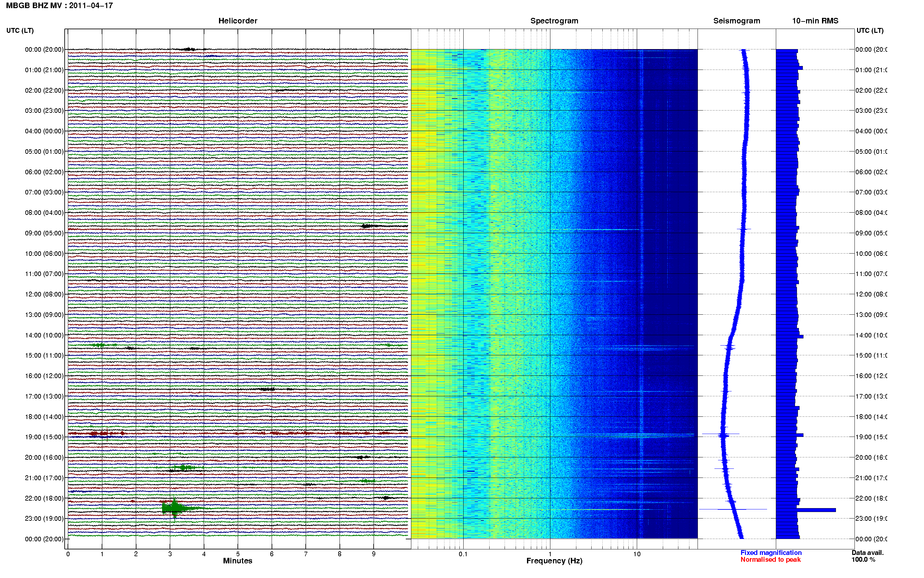Click the seismogram spike near 19:00
This screenshot has height=578, width=924.
(721, 434)
